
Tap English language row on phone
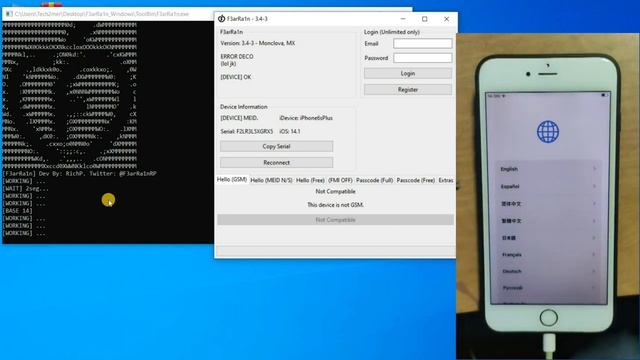[x=548, y=169]
